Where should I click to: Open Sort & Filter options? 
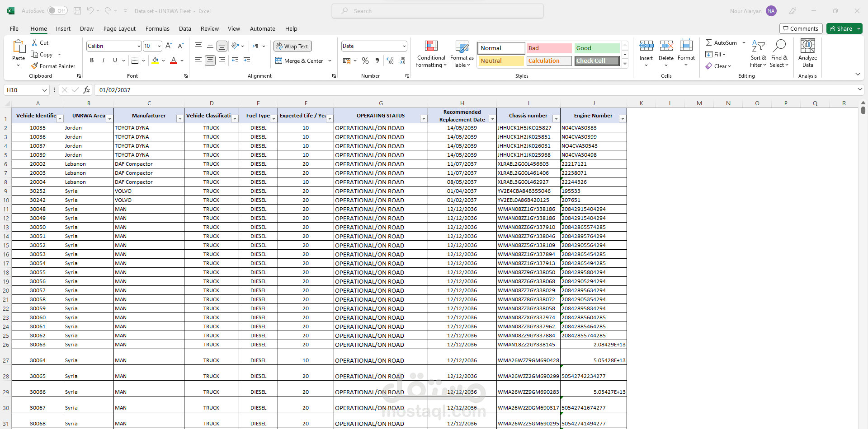pos(758,53)
